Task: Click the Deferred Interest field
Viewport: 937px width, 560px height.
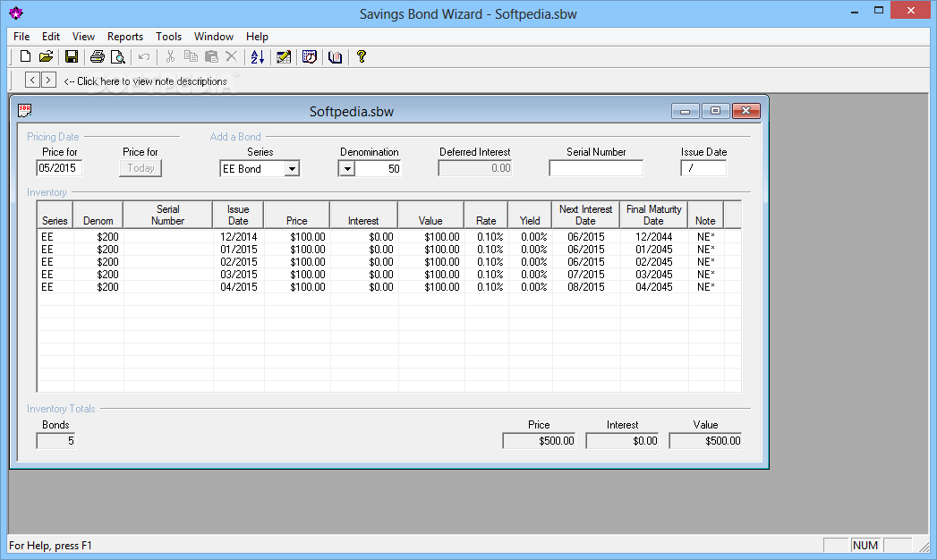Action: (x=475, y=168)
